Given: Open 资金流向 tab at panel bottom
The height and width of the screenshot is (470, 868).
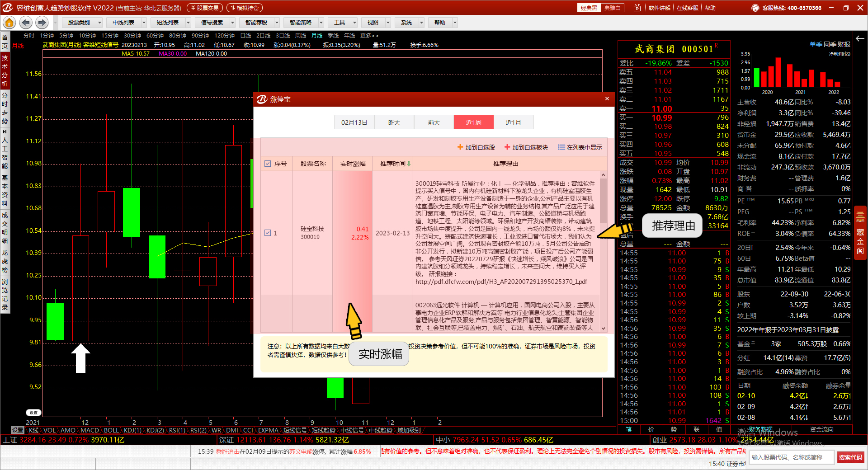Looking at the screenshot, I should pyautogui.click(x=821, y=429).
